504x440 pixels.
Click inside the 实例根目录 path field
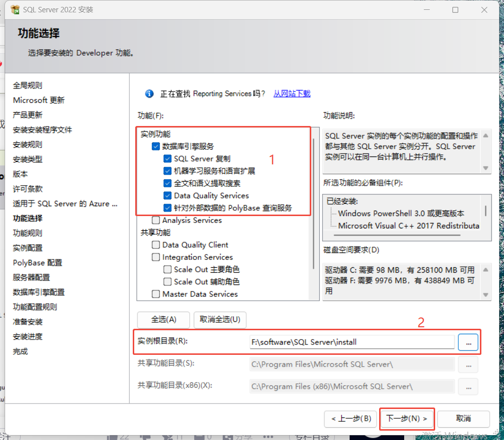[x=344, y=342]
